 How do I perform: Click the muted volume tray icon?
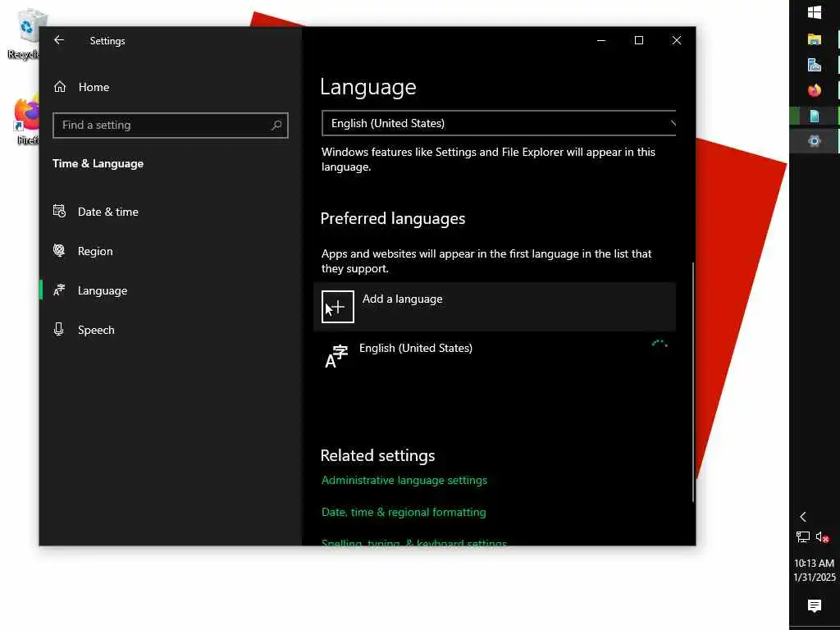tap(822, 536)
